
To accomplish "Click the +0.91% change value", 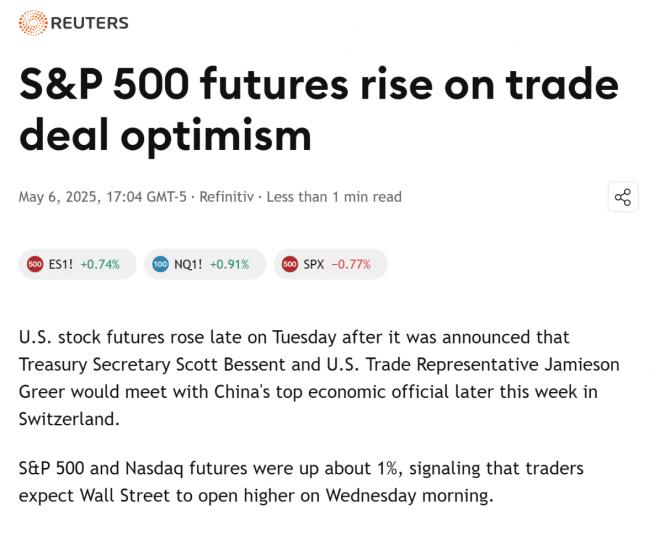I will click(229, 264).
